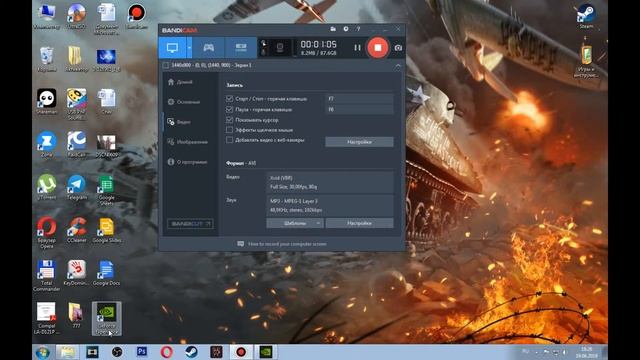The height and width of the screenshot is (360, 640).
Task: Pause the current recording
Action: [x=357, y=48]
